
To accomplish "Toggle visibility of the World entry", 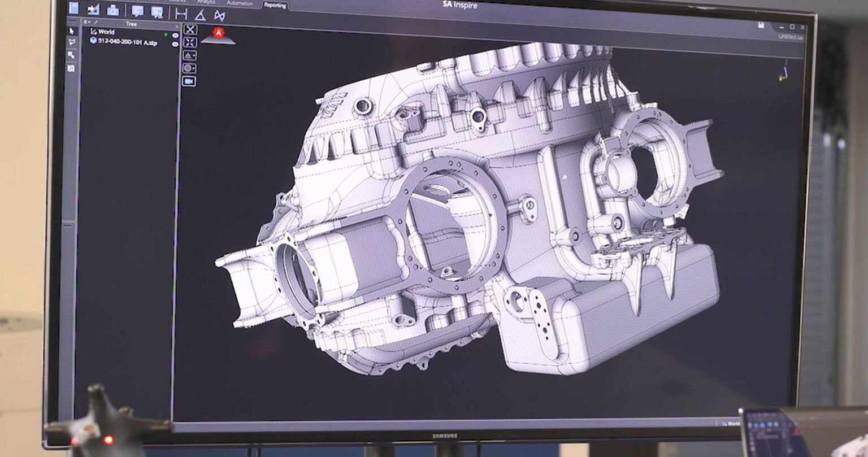I will click(176, 34).
